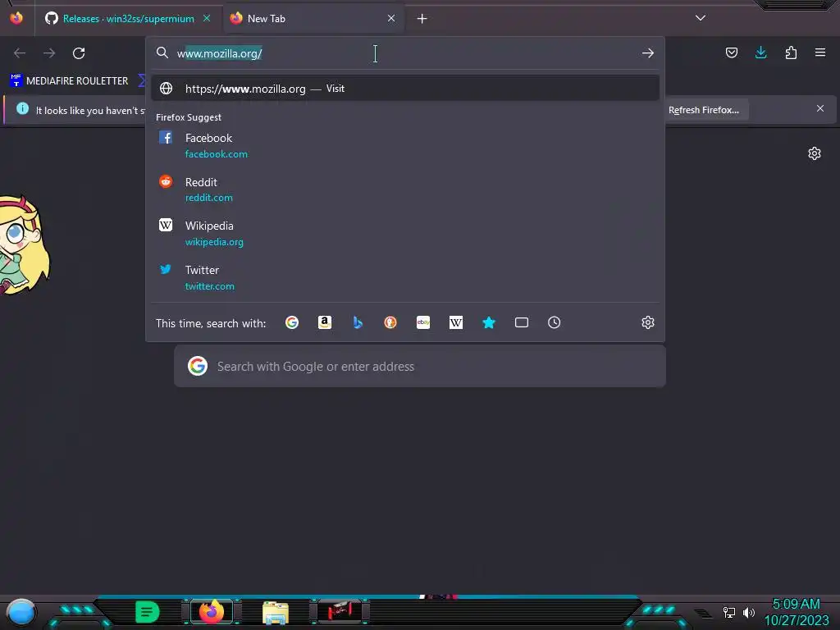The image size is (840, 630).
Task: Expand the list all tabs chevron
Action: pyautogui.click(x=701, y=18)
